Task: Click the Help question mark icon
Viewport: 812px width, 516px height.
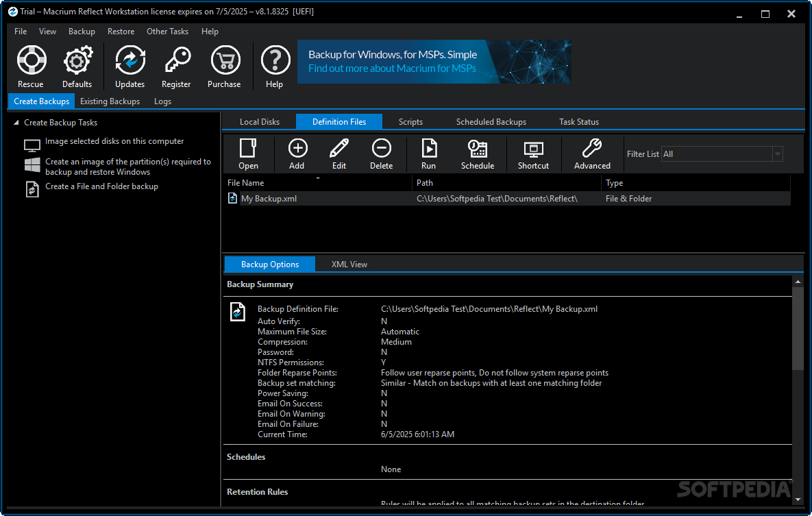Action: pos(275,60)
